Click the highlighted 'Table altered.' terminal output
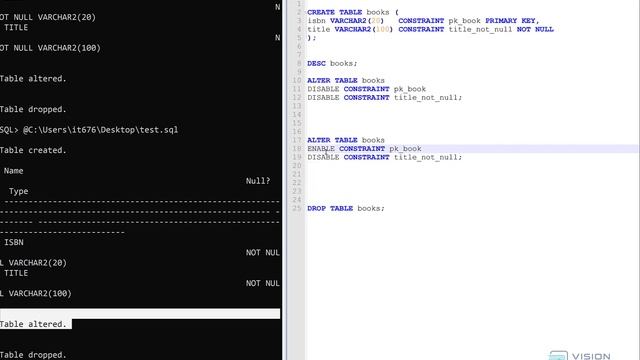Image resolution: width=640 pixels, height=360 pixels. coord(33,324)
